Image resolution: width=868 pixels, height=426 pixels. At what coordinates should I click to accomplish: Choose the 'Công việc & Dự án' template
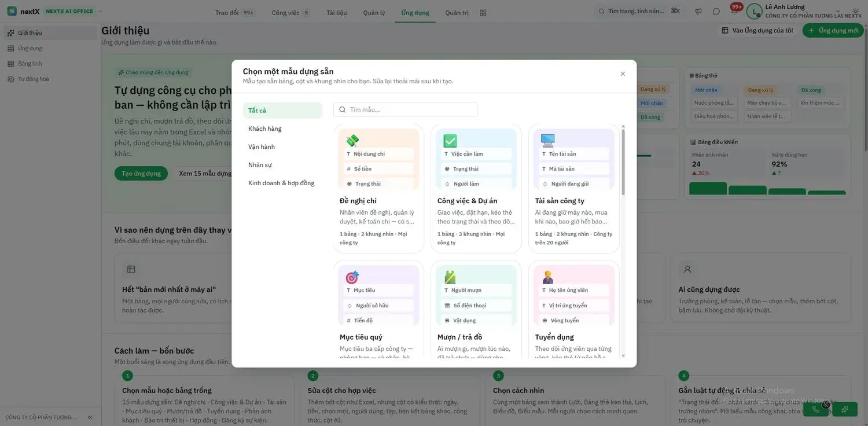point(476,188)
